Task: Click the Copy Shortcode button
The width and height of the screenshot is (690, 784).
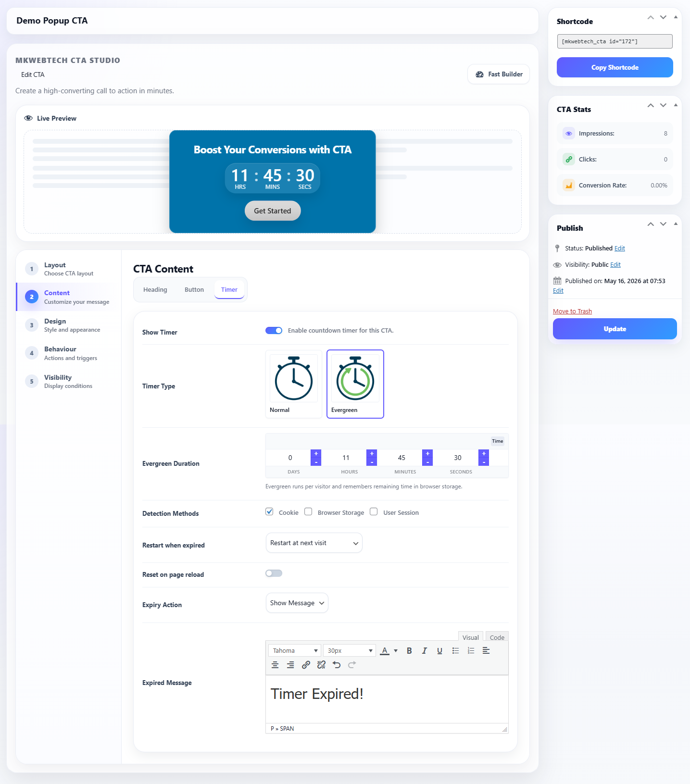Action: (615, 67)
